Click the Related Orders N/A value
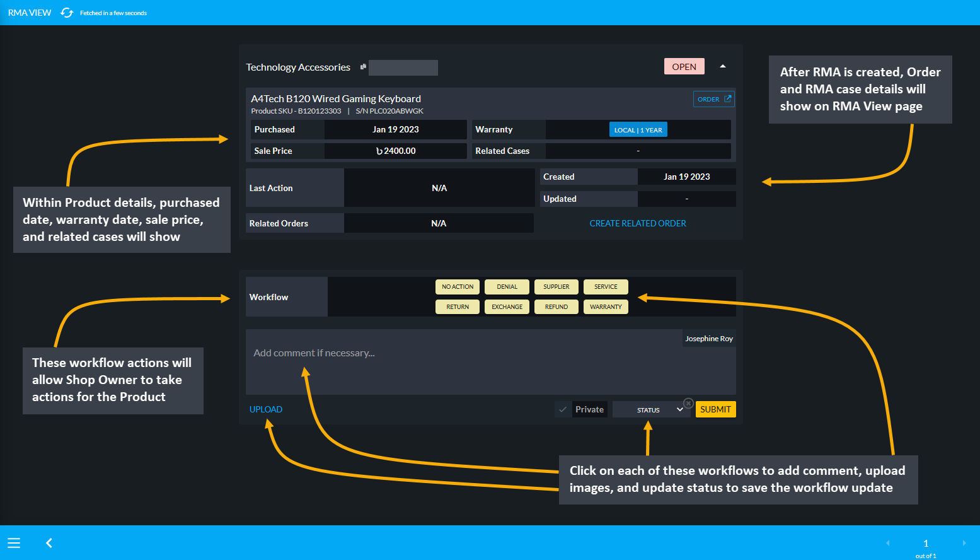The height and width of the screenshot is (560, 980). (x=439, y=223)
